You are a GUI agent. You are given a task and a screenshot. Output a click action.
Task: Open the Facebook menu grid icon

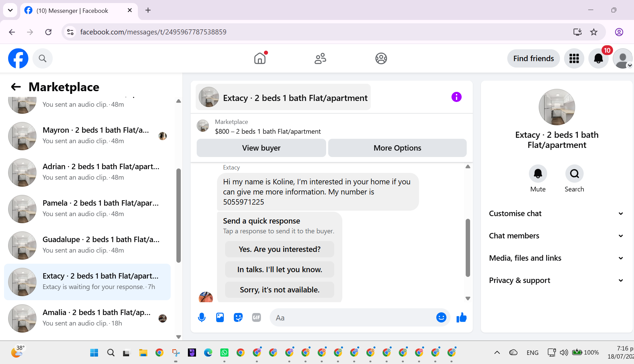(574, 58)
